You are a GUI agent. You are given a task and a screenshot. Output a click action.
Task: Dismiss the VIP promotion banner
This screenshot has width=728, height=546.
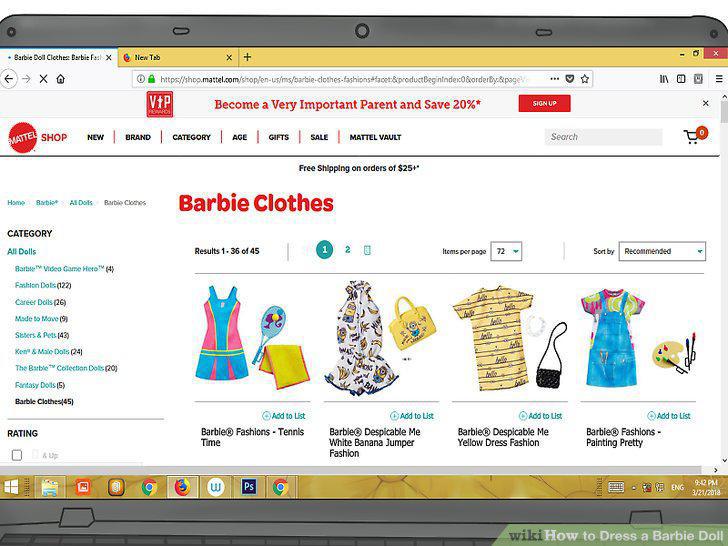point(706,103)
